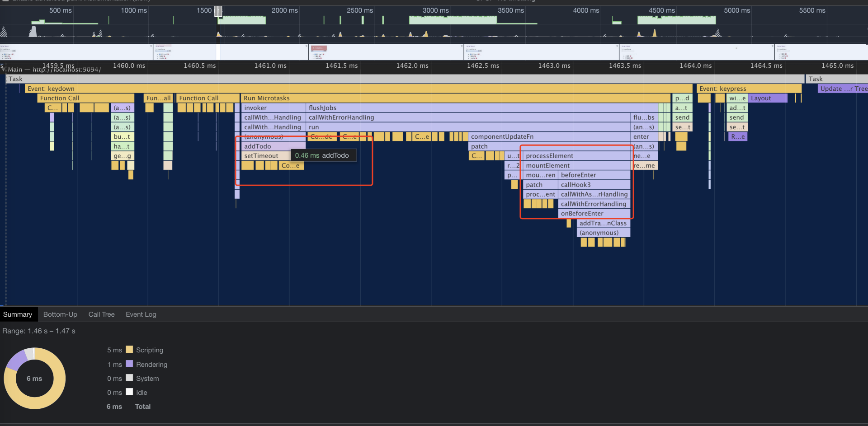The width and height of the screenshot is (868, 426).
Task: Select the enter flame chart entry
Action: (644, 137)
